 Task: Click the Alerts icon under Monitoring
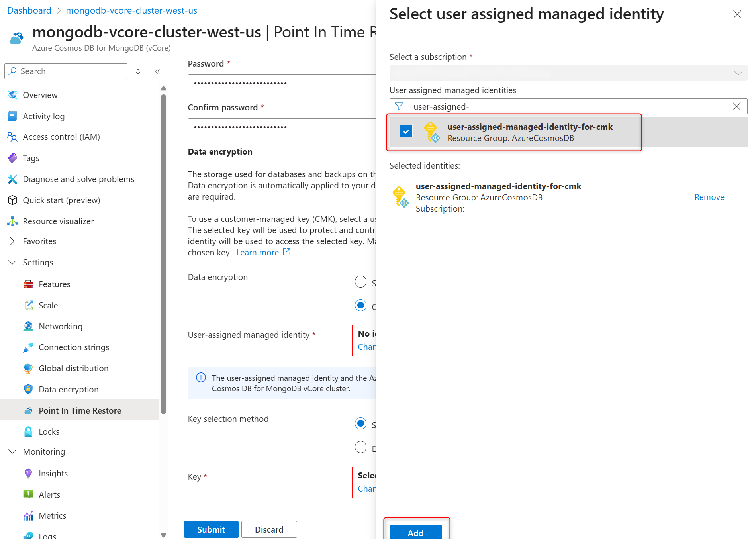click(28, 494)
